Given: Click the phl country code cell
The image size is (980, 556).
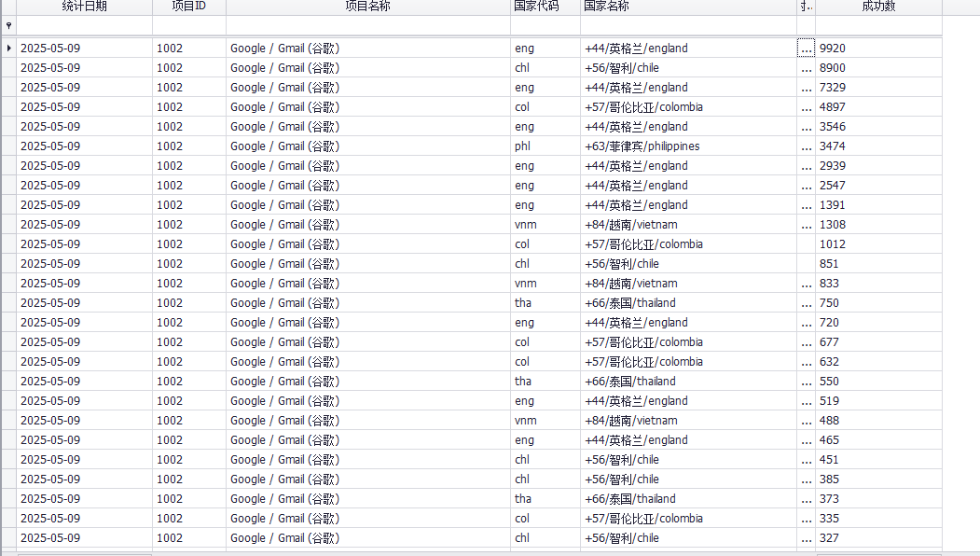Looking at the screenshot, I should tap(545, 146).
